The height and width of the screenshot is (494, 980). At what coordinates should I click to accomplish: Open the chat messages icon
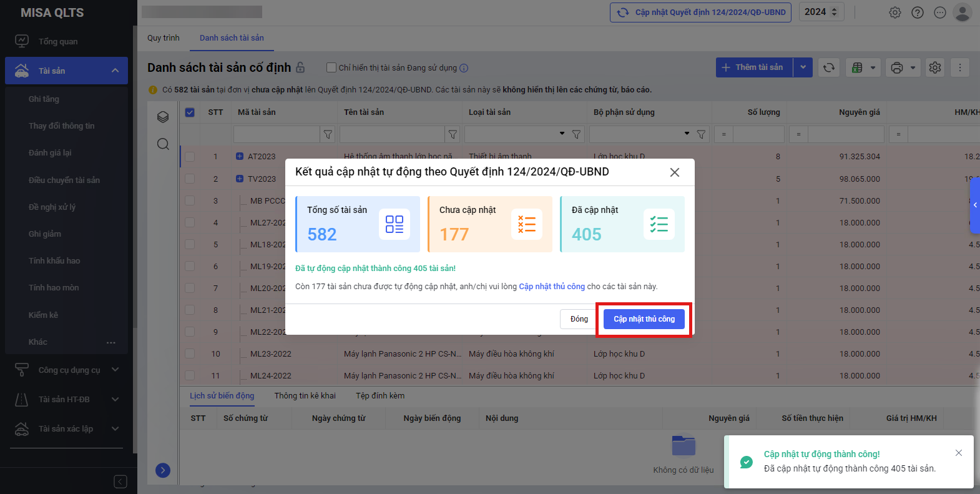(940, 12)
